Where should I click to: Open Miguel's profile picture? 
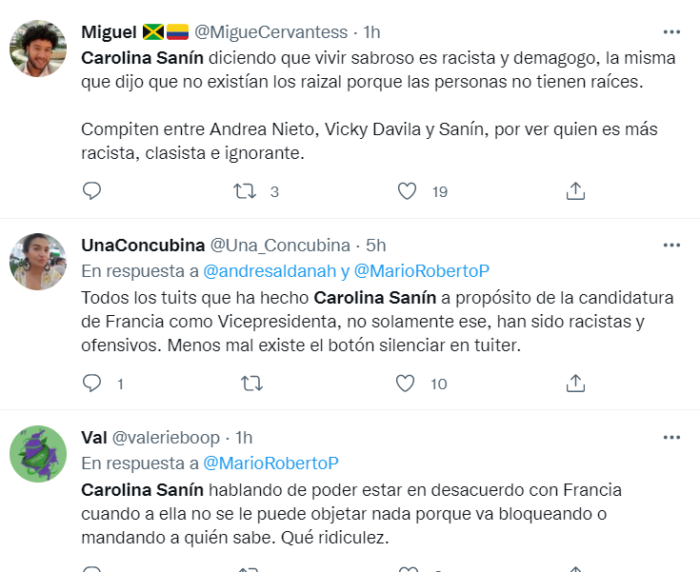38,48
